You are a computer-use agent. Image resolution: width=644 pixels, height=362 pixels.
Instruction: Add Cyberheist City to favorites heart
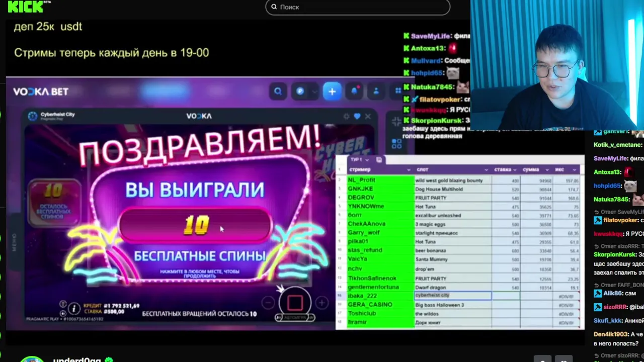(357, 116)
